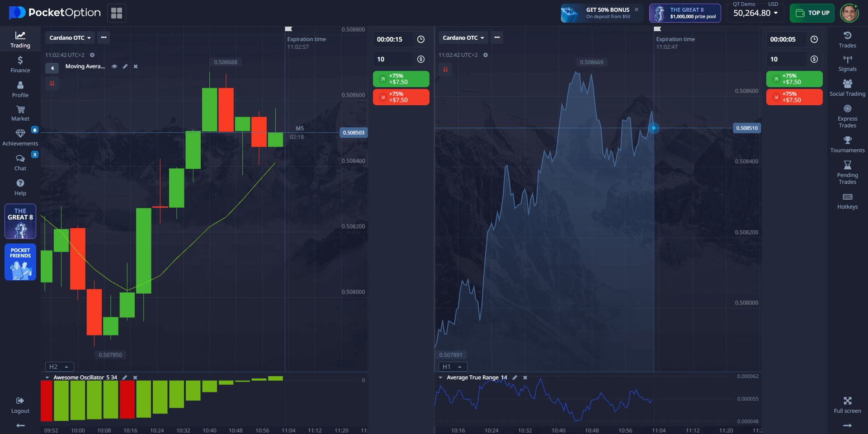Open the Market menu item
The image size is (868, 434).
[x=20, y=113]
